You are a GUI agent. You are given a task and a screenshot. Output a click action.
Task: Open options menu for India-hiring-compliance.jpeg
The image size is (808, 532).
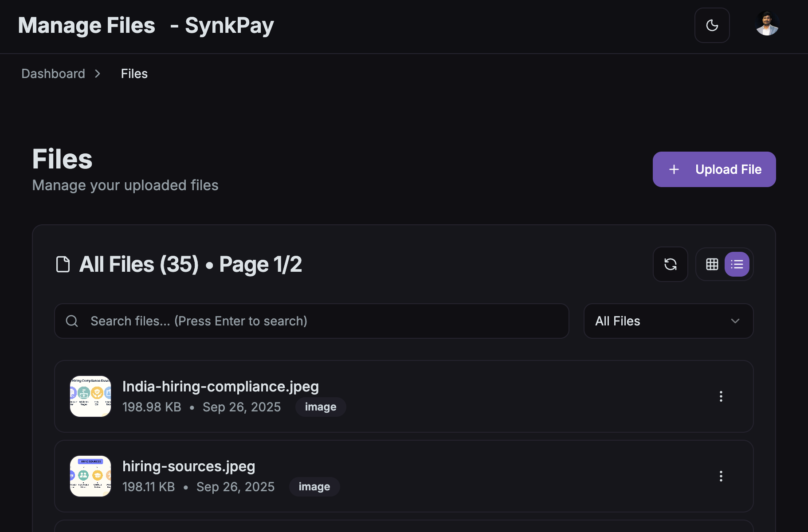tap(721, 396)
